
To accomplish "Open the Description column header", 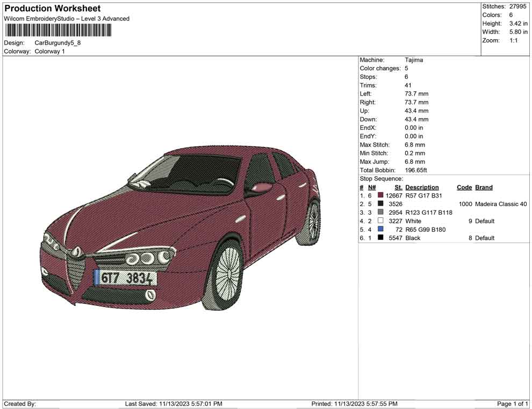I will [x=422, y=187].
